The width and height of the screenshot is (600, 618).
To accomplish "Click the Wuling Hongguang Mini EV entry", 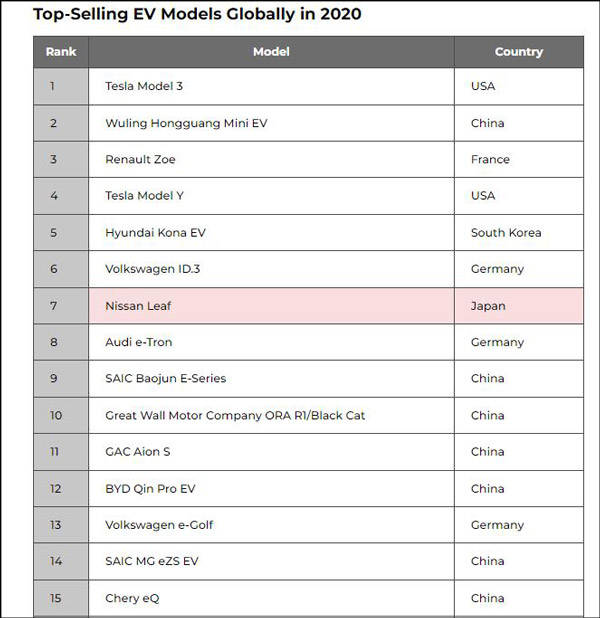I will 186,123.
